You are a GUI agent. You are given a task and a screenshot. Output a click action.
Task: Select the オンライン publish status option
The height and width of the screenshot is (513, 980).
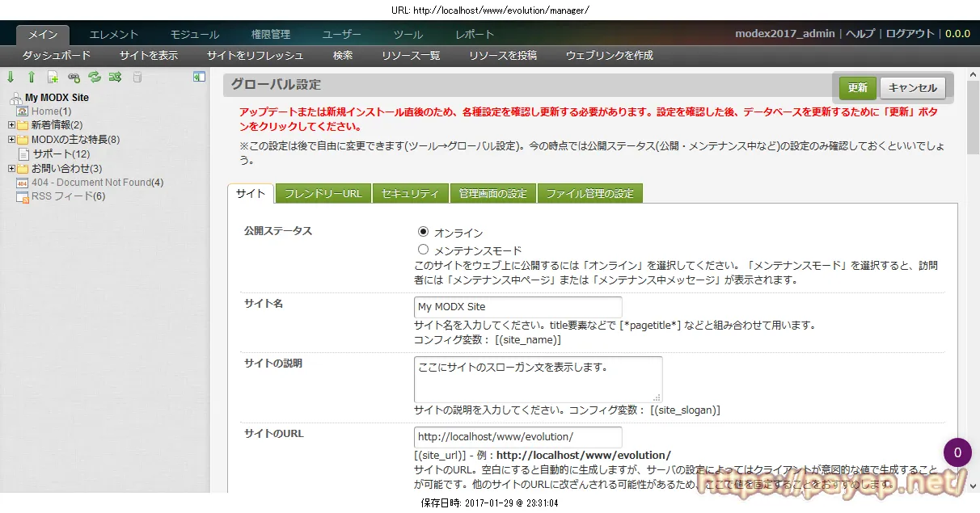[423, 231]
